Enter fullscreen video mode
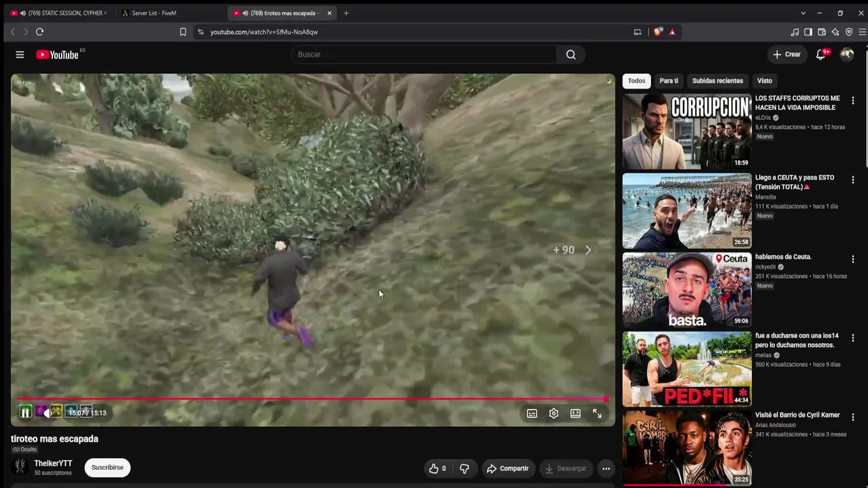 point(597,413)
